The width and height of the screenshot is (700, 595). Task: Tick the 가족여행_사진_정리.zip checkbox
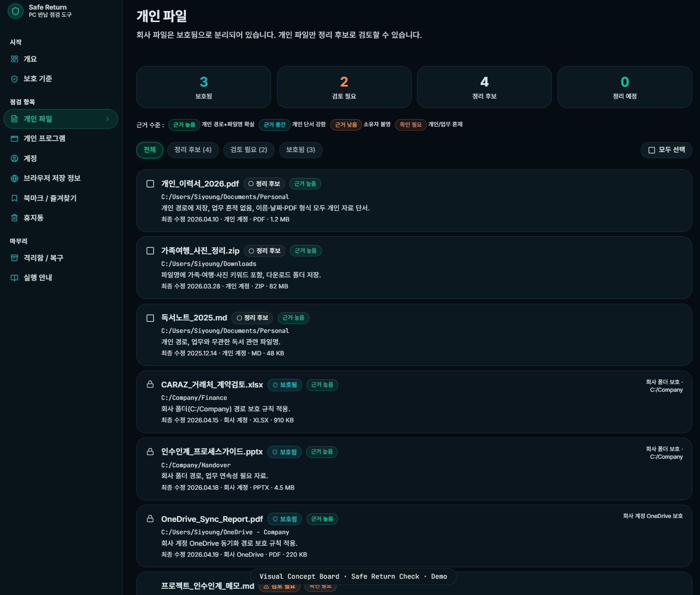[150, 251]
